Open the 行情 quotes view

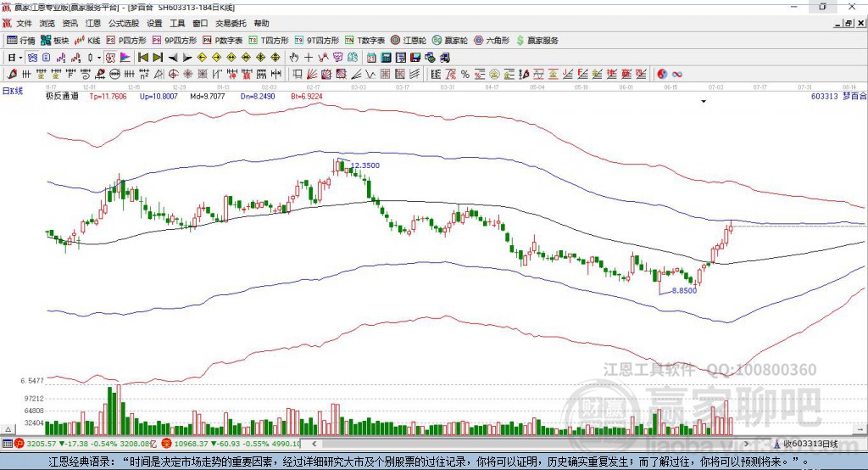tap(21, 41)
